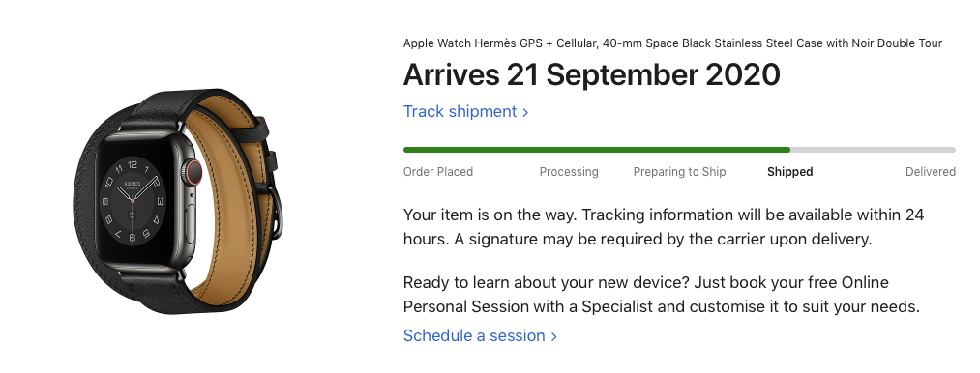Select the bold Shipped status label
The height and width of the screenshot is (373, 980).
(x=790, y=172)
